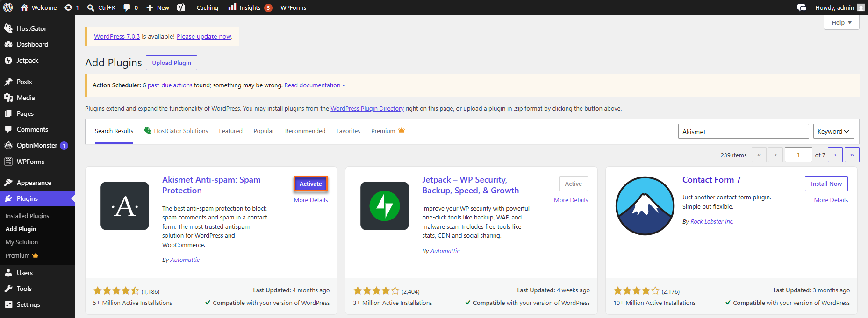
Task: Open Users in sidebar
Action: (x=37, y=273)
